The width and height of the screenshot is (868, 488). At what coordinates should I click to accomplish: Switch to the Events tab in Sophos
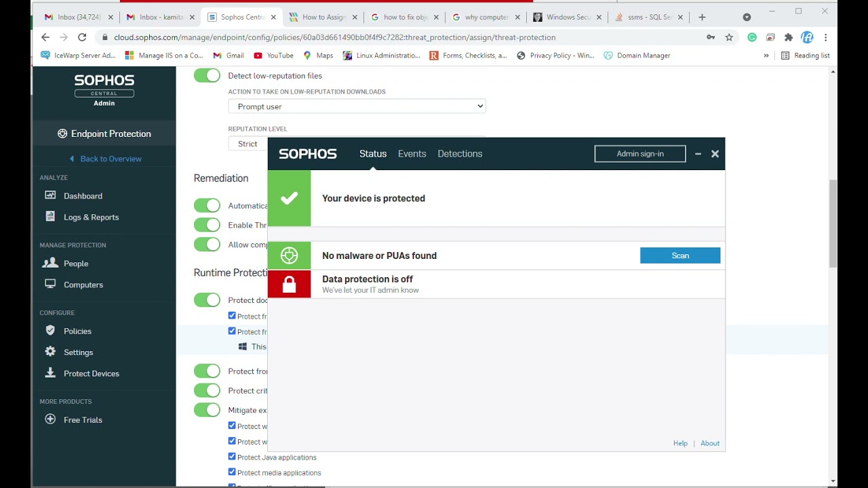tap(412, 154)
